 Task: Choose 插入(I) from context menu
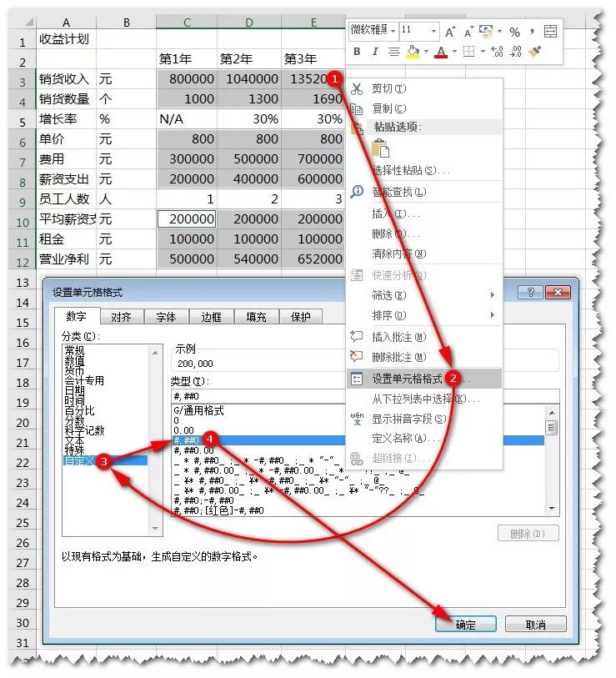424,213
